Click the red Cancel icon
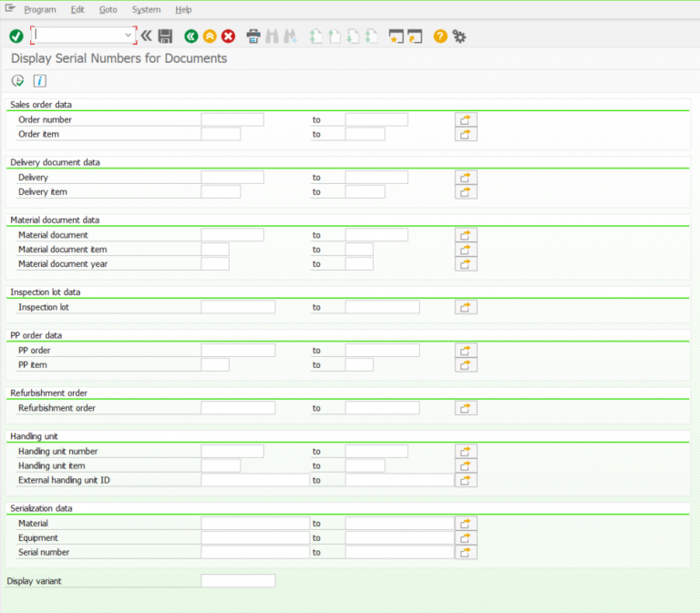Viewport: 700px width, 613px height. coord(228,36)
